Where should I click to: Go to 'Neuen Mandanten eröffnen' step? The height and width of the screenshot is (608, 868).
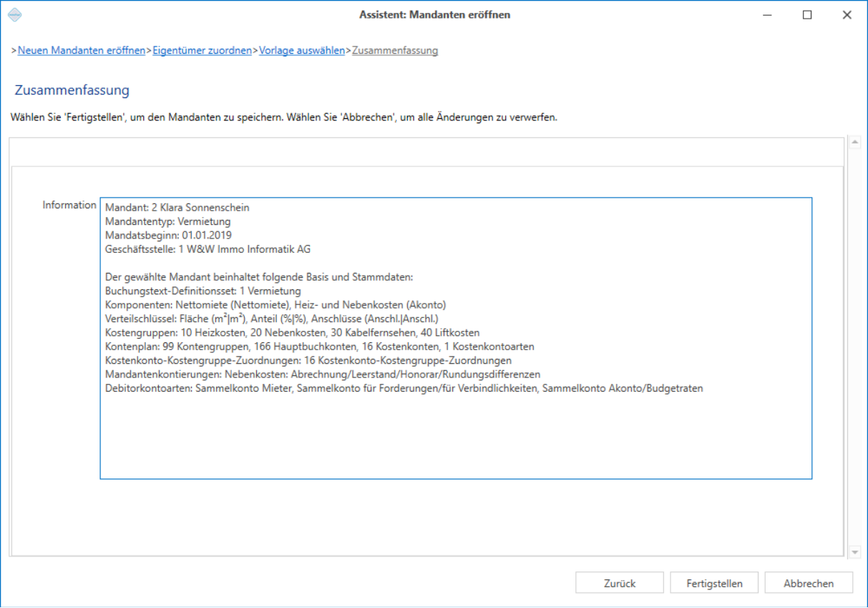pos(82,51)
